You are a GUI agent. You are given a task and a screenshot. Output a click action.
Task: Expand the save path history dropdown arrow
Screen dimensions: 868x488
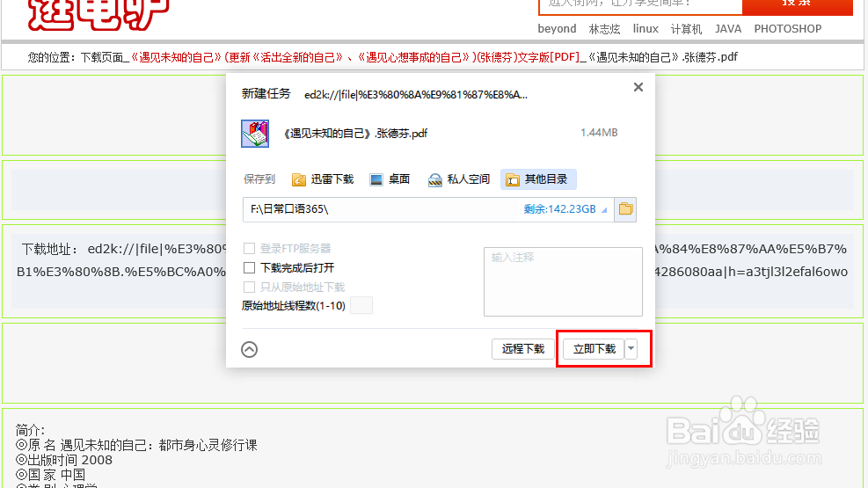604,209
